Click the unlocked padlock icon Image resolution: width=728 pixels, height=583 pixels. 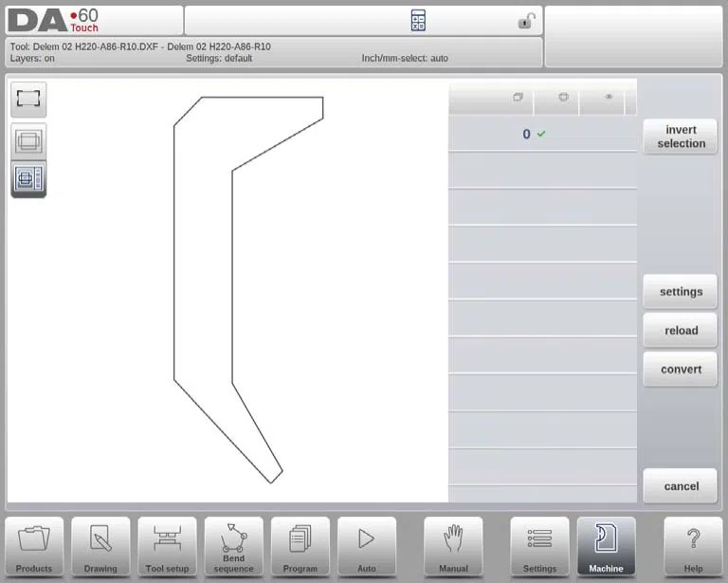pos(526,21)
